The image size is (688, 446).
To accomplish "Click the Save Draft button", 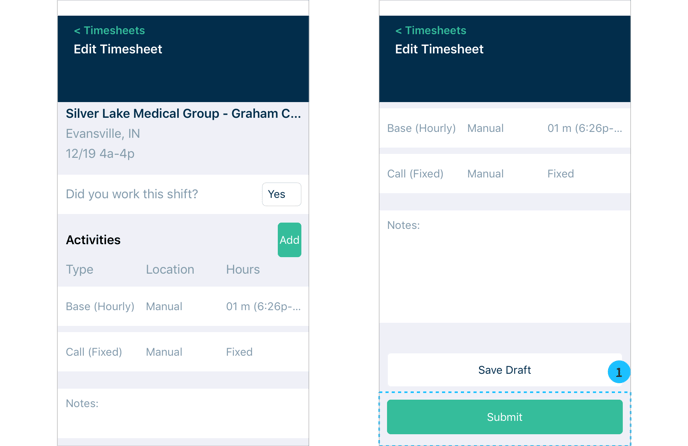I will click(x=504, y=370).
